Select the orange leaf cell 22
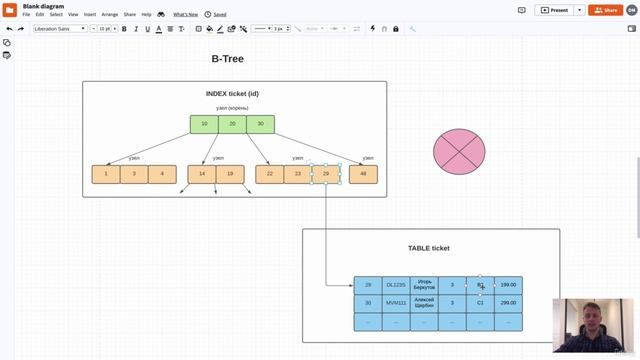640x360 pixels. (269, 174)
